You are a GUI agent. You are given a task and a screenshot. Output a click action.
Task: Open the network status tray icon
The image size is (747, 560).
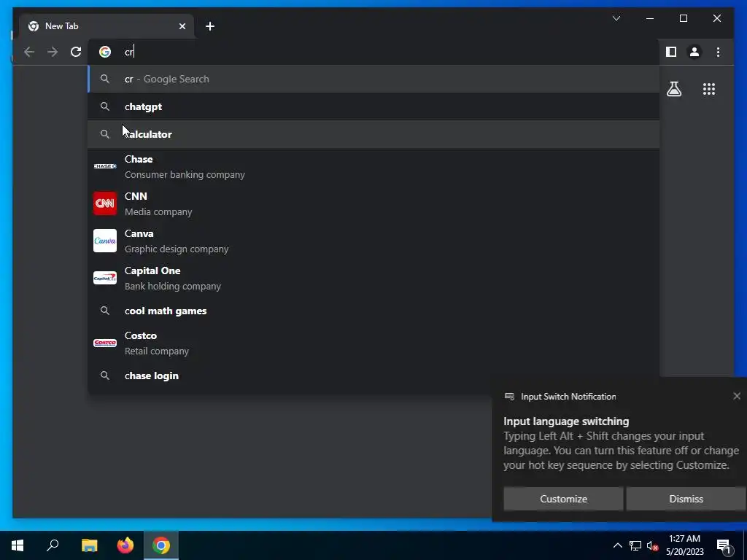point(635,545)
